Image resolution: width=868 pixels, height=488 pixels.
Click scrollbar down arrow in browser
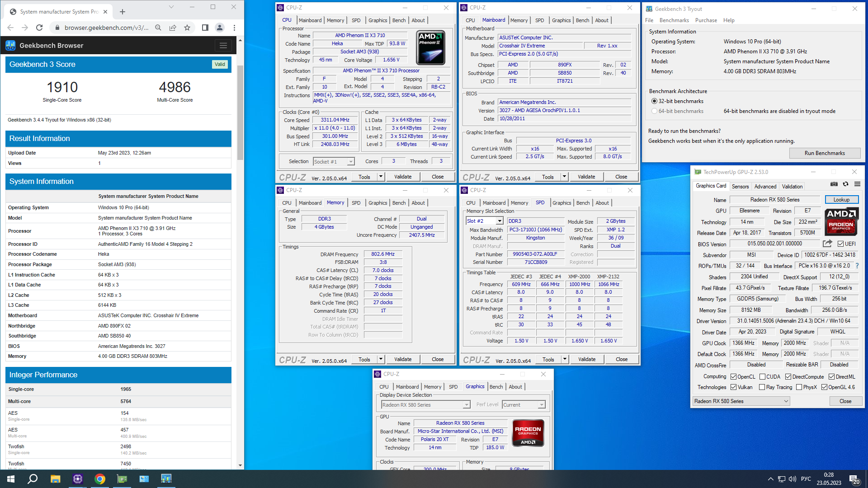[x=240, y=465]
